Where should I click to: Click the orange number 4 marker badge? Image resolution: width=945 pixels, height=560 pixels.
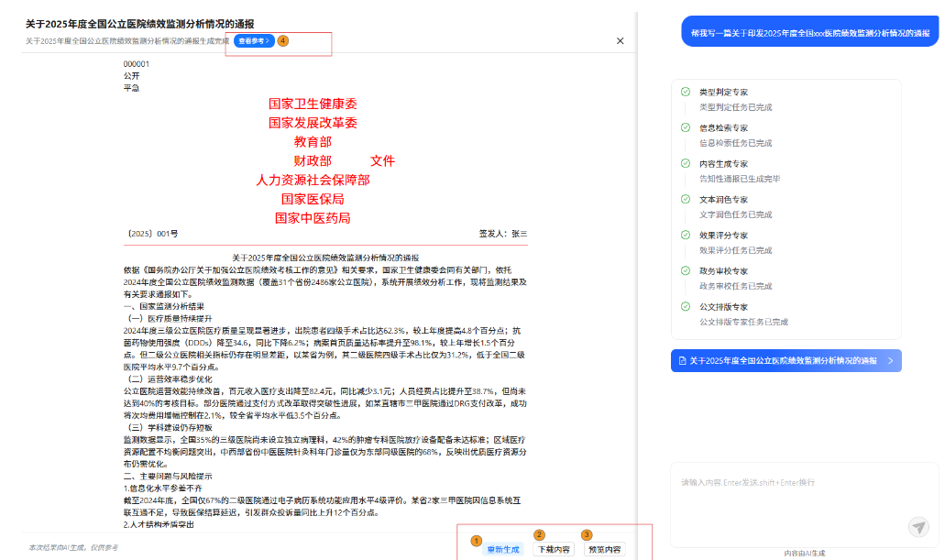click(283, 41)
